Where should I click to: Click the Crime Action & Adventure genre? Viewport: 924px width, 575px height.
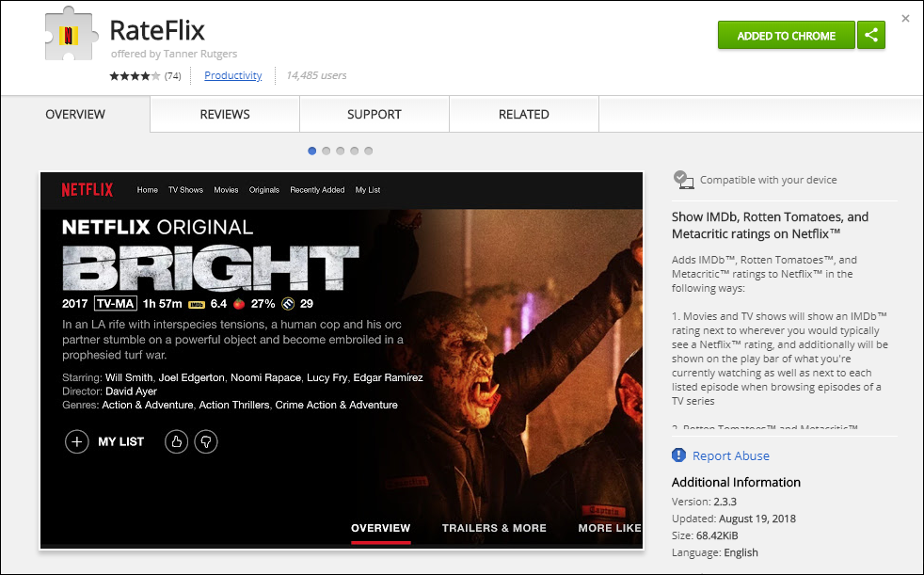click(337, 406)
